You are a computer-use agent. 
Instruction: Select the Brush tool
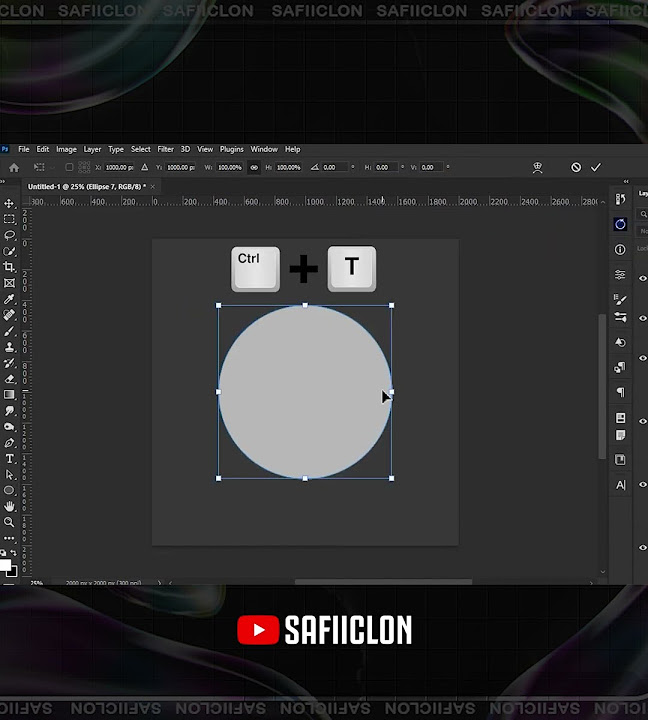(x=9, y=331)
